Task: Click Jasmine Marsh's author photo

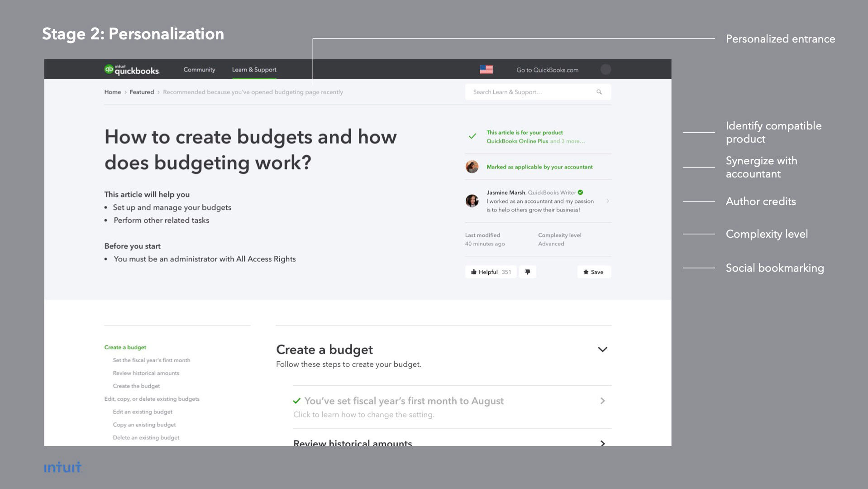Action: [472, 201]
